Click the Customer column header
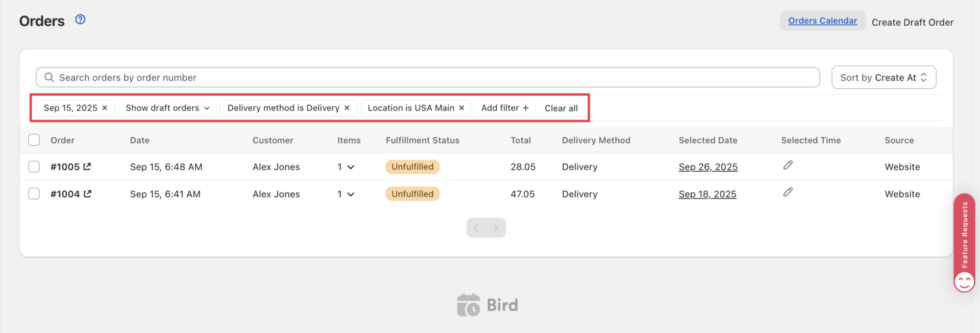The width and height of the screenshot is (980, 333). click(x=273, y=140)
